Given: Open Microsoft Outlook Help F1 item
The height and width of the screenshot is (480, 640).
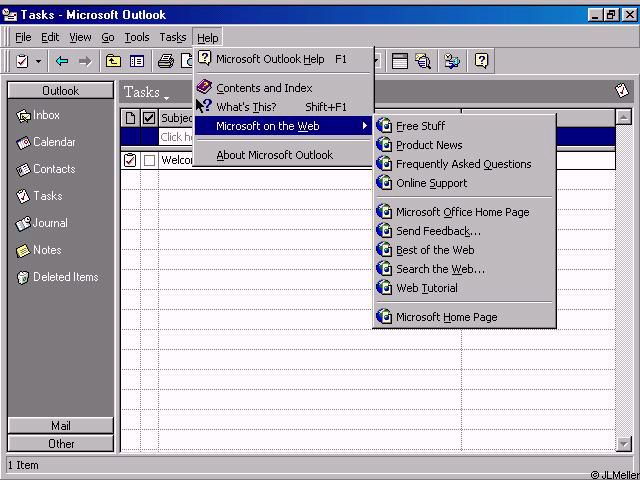Looking at the screenshot, I should pyautogui.click(x=283, y=59).
